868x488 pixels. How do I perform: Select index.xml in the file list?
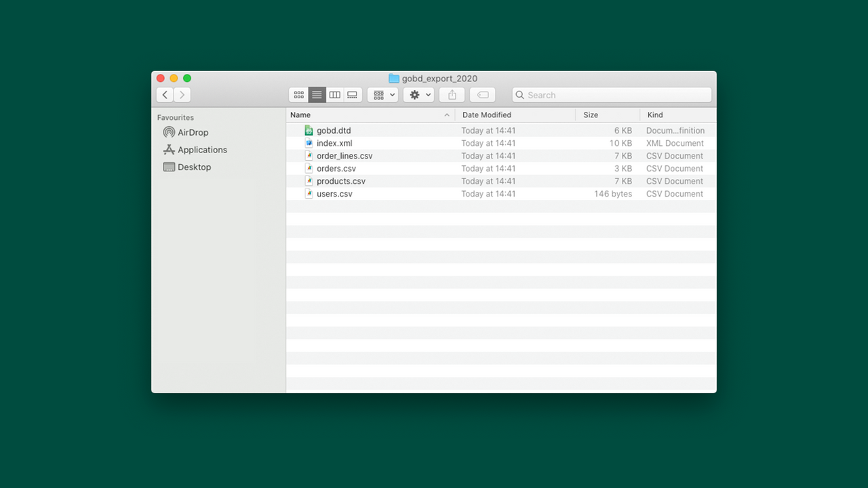335,143
